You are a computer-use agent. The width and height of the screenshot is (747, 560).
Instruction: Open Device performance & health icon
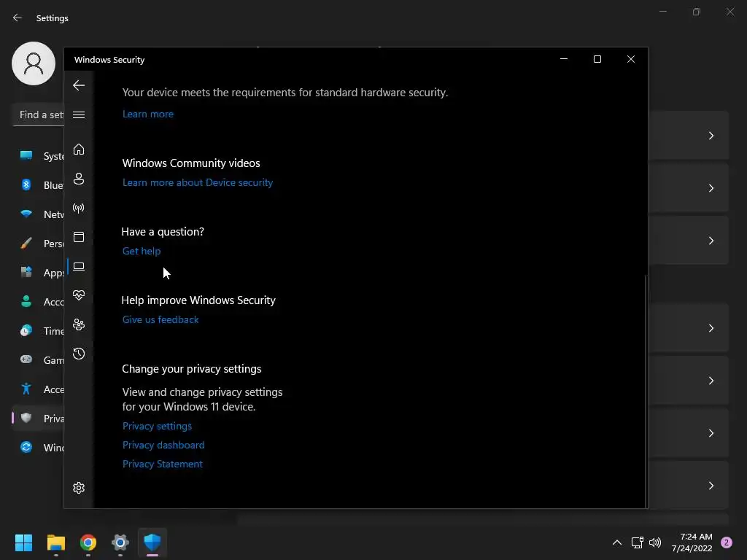tap(79, 296)
